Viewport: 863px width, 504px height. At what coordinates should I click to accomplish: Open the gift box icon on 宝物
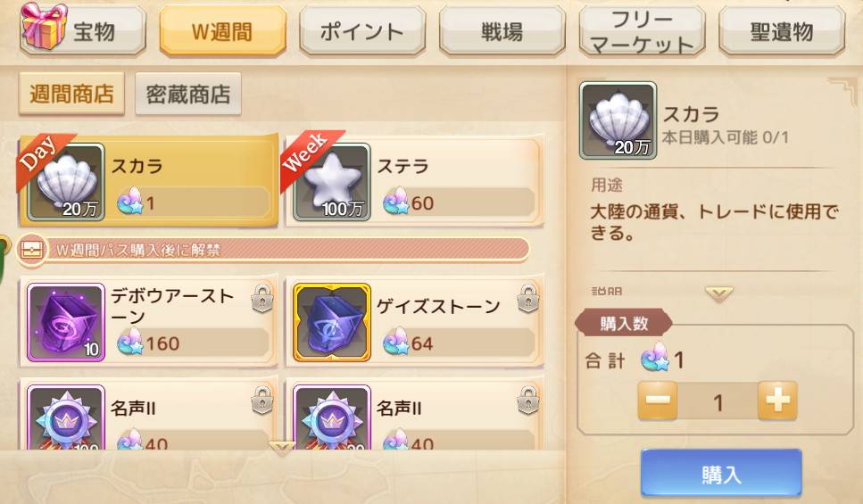pyautogui.click(x=44, y=25)
